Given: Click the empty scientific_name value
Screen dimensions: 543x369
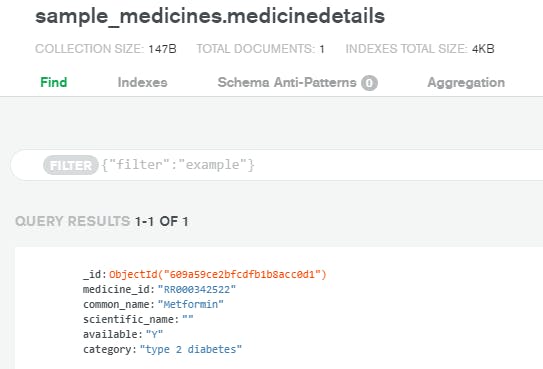Looking at the screenshot, I should (x=187, y=319).
